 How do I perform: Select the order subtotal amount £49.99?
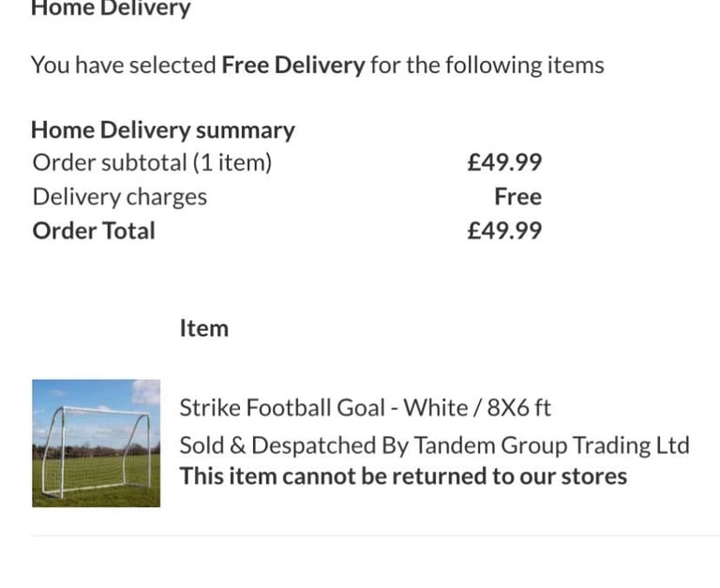(504, 162)
